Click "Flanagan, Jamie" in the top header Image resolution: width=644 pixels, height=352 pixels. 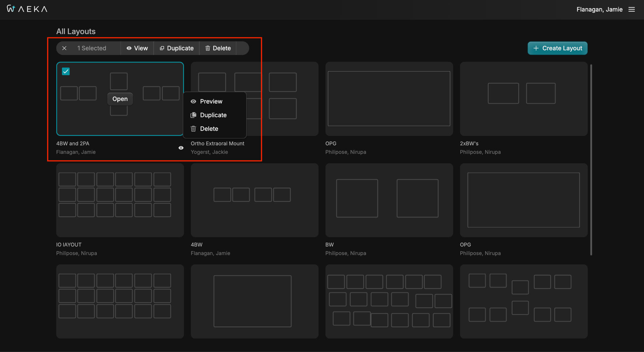pos(599,9)
